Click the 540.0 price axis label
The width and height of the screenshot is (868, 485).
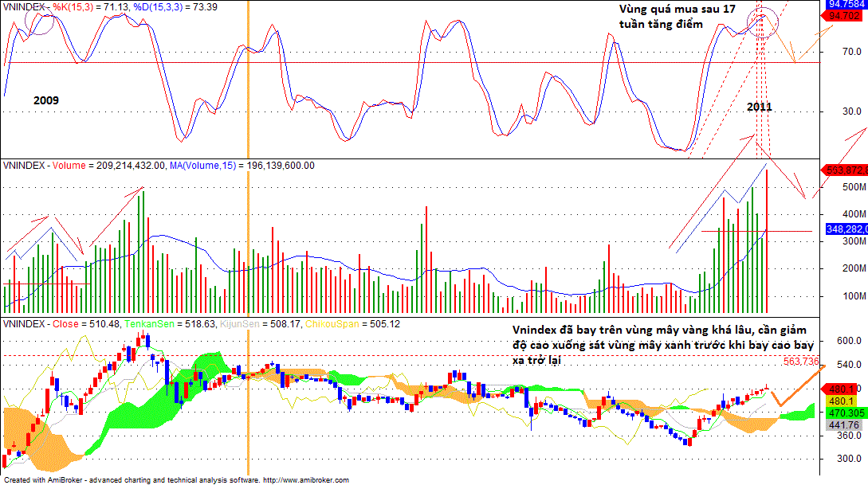(849, 365)
